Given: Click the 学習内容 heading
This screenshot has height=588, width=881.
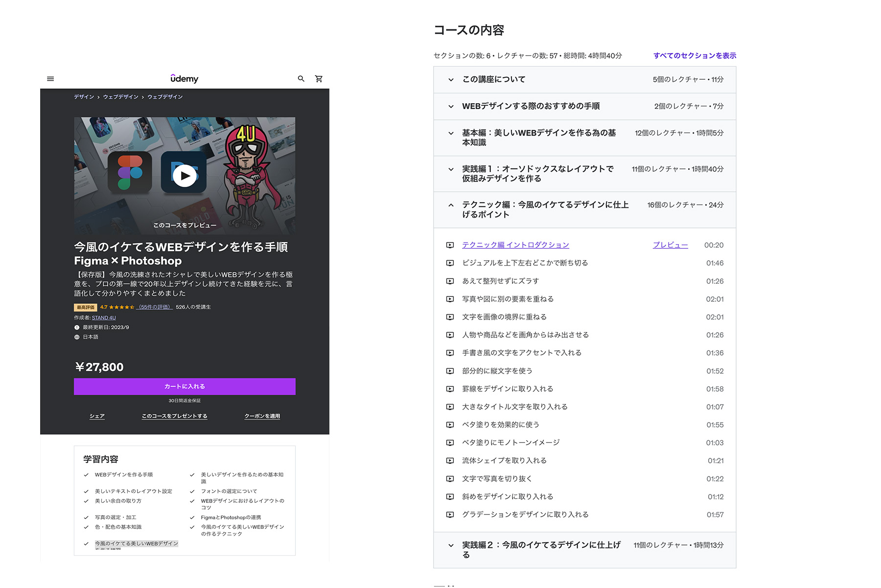Looking at the screenshot, I should 101,459.
